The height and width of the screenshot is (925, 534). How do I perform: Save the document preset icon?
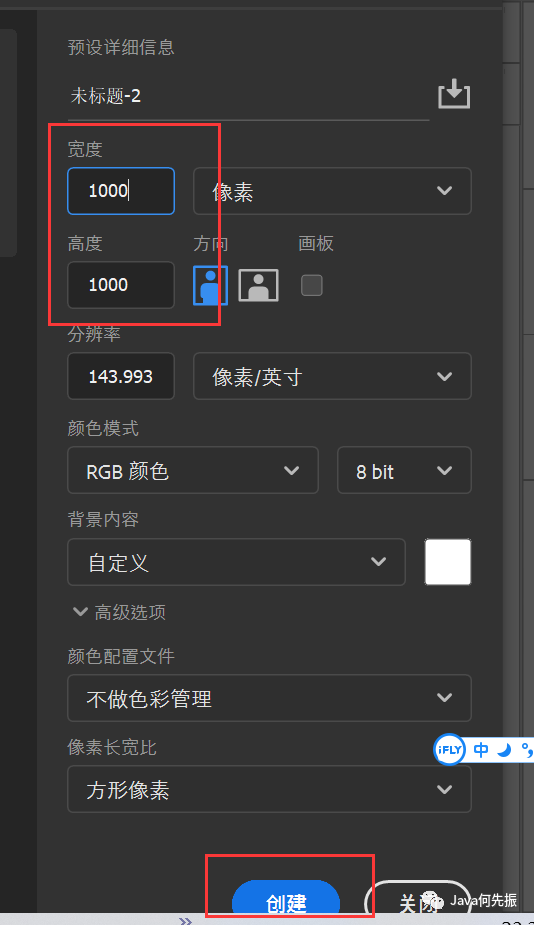(454, 94)
